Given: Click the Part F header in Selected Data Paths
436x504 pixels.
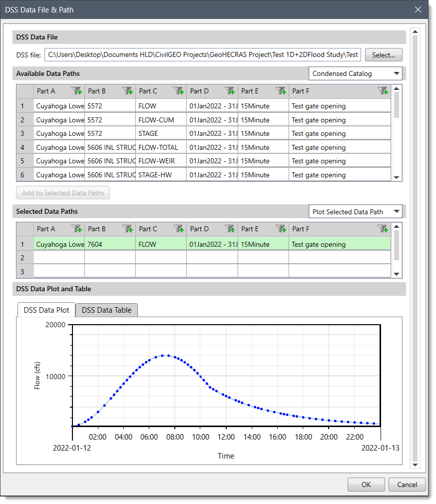Looking at the screenshot, I should click(x=340, y=229).
